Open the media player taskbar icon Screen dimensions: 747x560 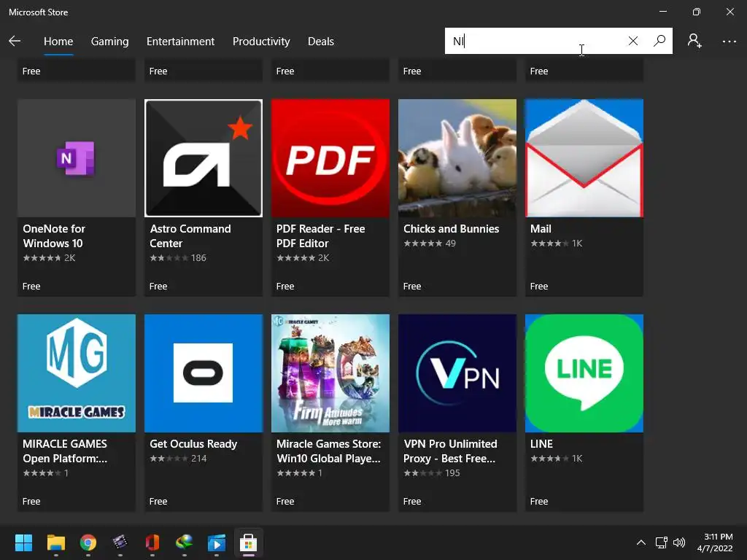click(216, 542)
